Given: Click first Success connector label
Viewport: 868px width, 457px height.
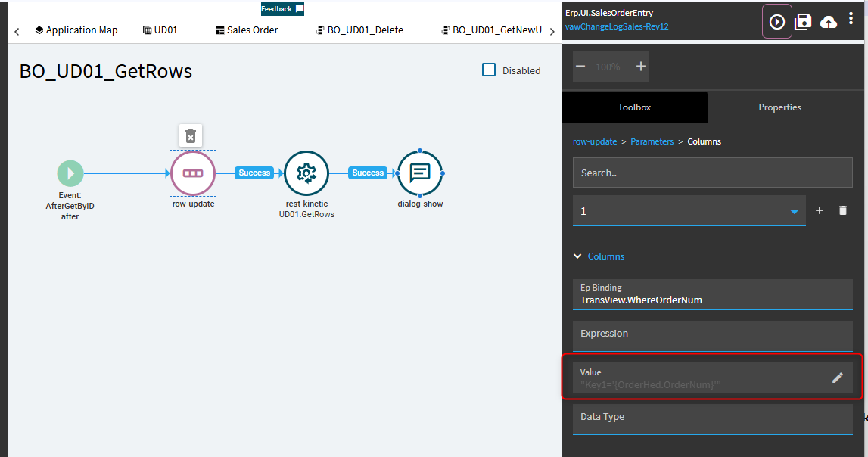Looking at the screenshot, I should click(254, 173).
